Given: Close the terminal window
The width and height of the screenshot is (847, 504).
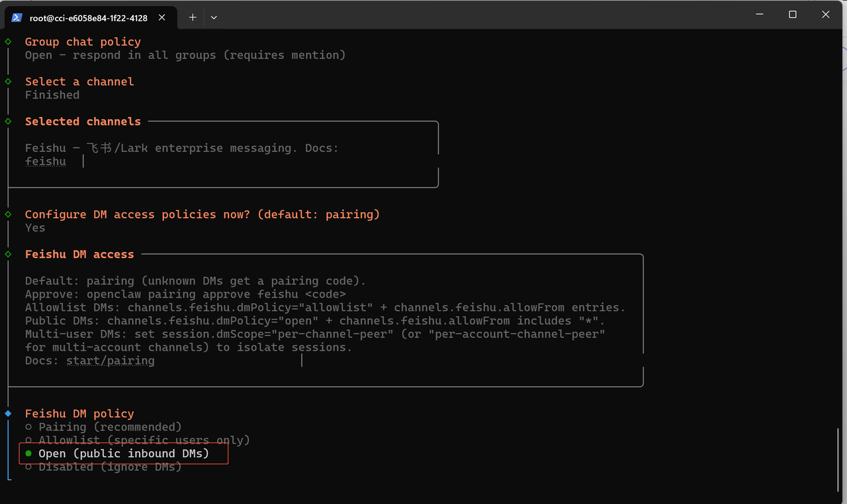Looking at the screenshot, I should (826, 15).
